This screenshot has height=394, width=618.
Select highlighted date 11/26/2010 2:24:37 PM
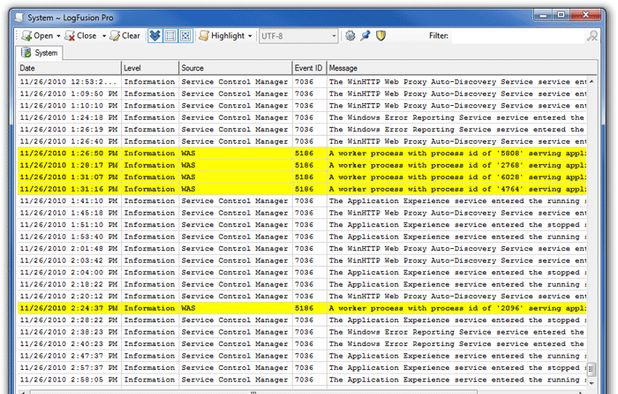69,308
